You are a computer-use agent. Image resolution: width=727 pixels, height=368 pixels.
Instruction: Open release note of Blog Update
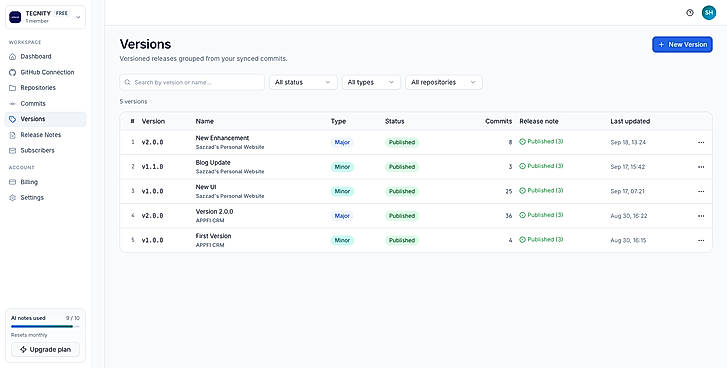coord(541,166)
